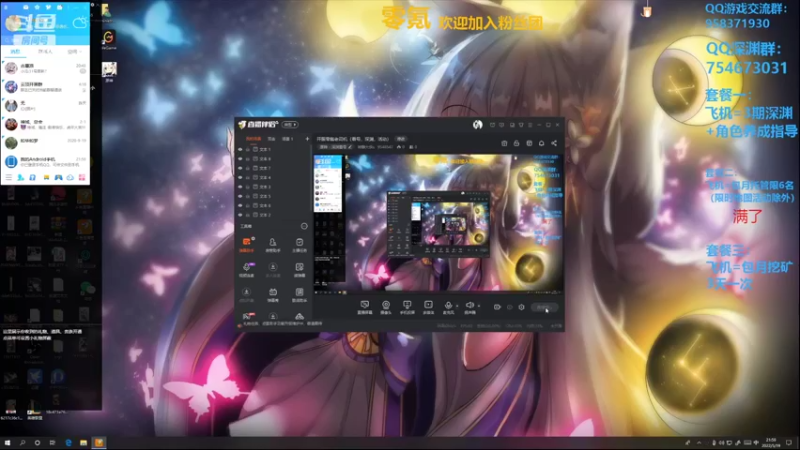This screenshot has width=800, height=450.
Task: Add a video source from the bottom toolbar
Action: 428,307
